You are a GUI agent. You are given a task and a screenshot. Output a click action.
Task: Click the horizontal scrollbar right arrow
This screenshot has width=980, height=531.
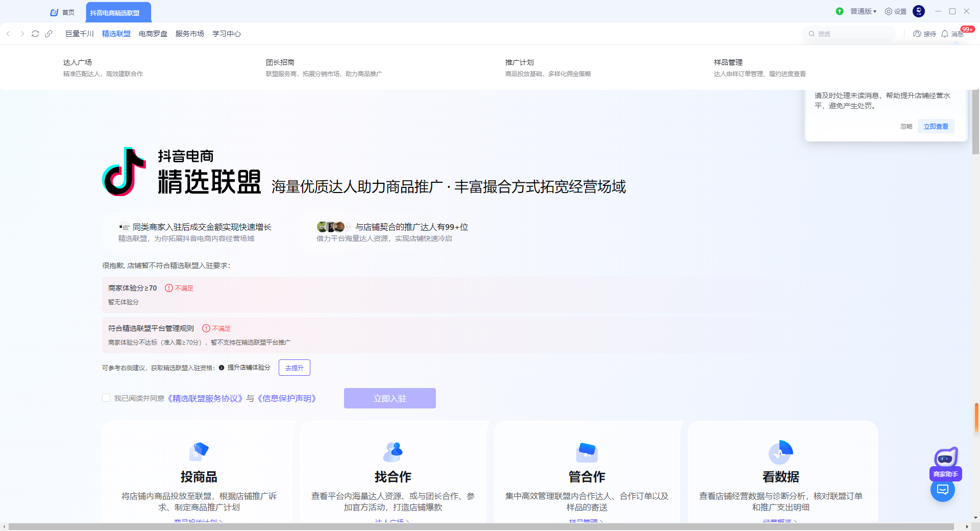[x=967, y=526]
